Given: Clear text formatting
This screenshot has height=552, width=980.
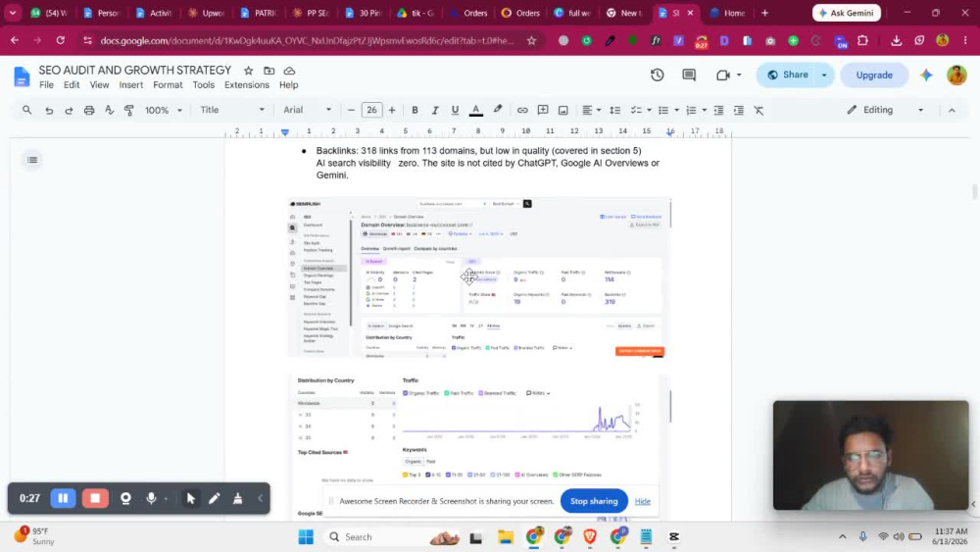Looking at the screenshot, I should 759,110.
